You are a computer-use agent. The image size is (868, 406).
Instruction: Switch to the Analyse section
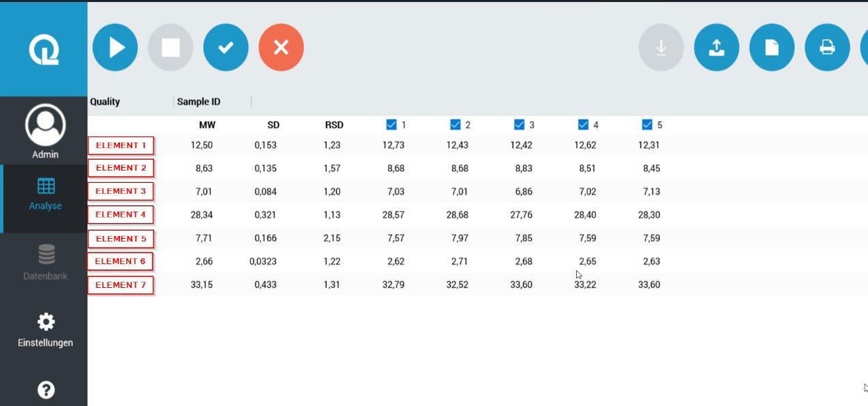[46, 194]
